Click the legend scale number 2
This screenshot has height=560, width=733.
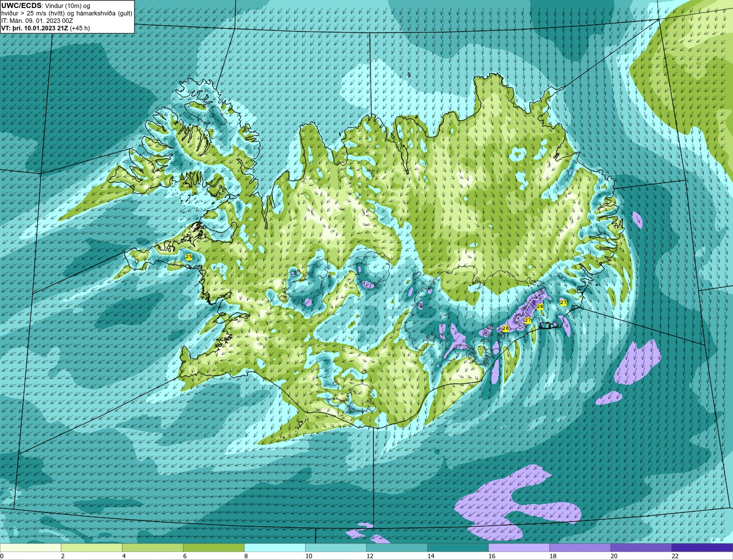62,556
